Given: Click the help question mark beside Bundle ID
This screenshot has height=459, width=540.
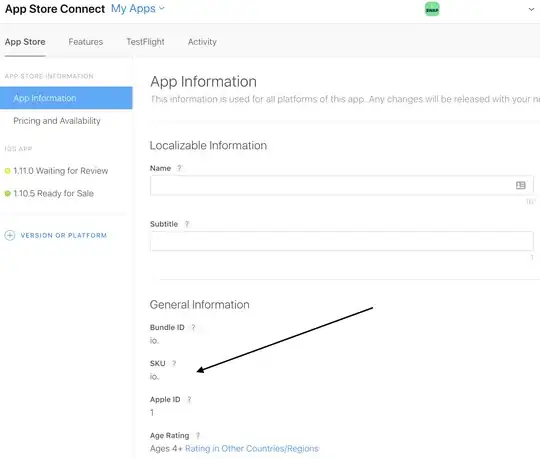Looking at the screenshot, I should coord(193,327).
